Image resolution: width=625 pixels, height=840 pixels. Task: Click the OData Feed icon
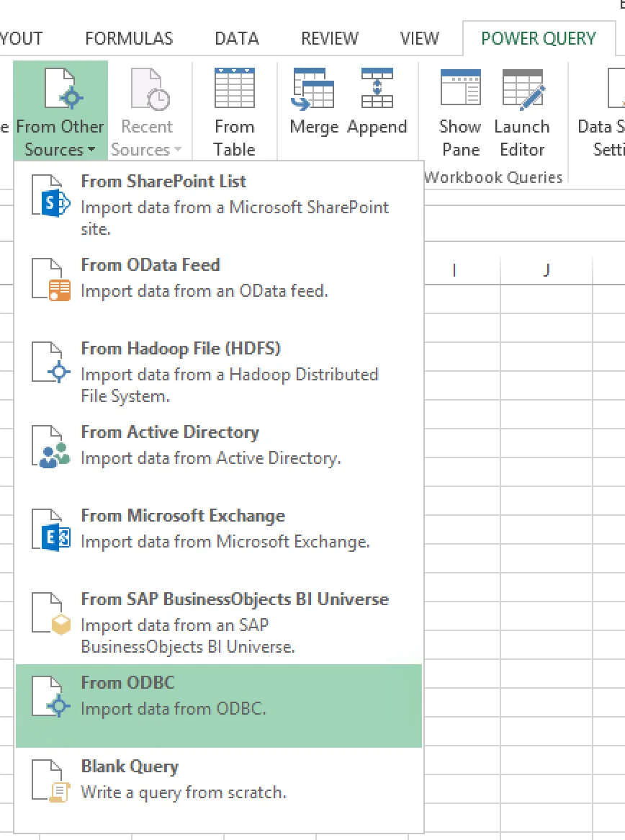(x=51, y=280)
